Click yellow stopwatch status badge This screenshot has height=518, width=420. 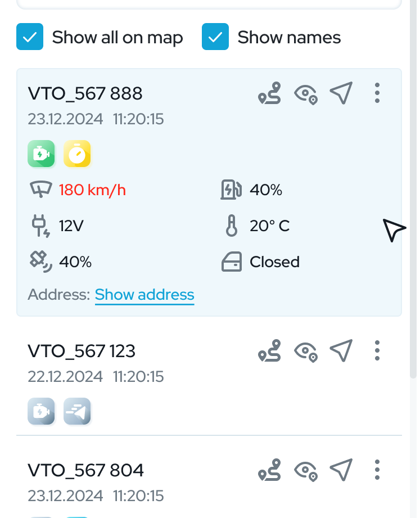point(77,154)
